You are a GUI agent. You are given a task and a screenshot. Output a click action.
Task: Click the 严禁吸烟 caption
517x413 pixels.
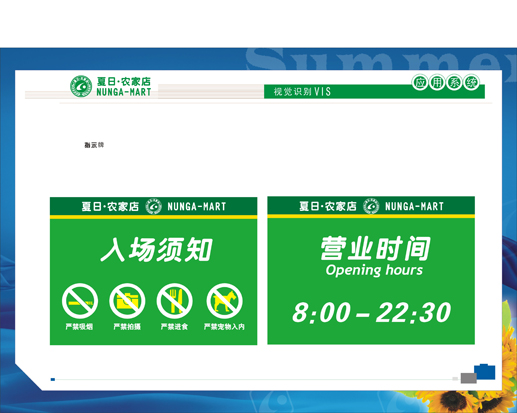[x=79, y=327]
